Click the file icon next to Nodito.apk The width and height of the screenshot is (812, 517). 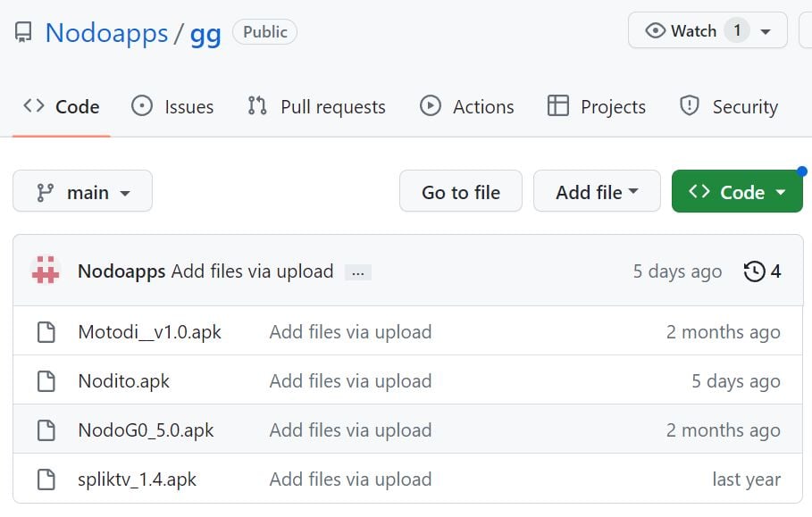(46, 381)
